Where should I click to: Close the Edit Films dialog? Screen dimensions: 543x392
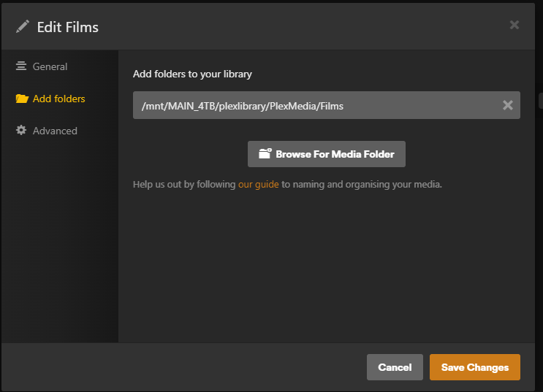click(x=514, y=25)
